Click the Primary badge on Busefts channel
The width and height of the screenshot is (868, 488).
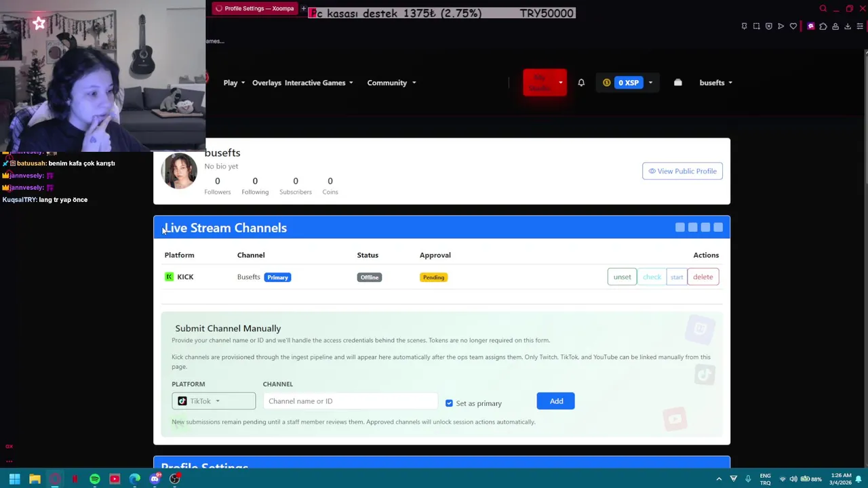click(x=277, y=277)
